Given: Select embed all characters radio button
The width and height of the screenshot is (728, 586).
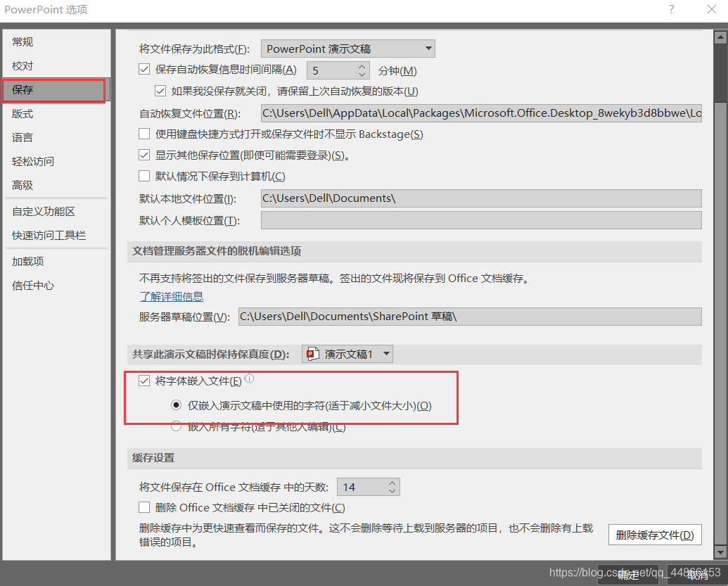Looking at the screenshot, I should coord(176,426).
